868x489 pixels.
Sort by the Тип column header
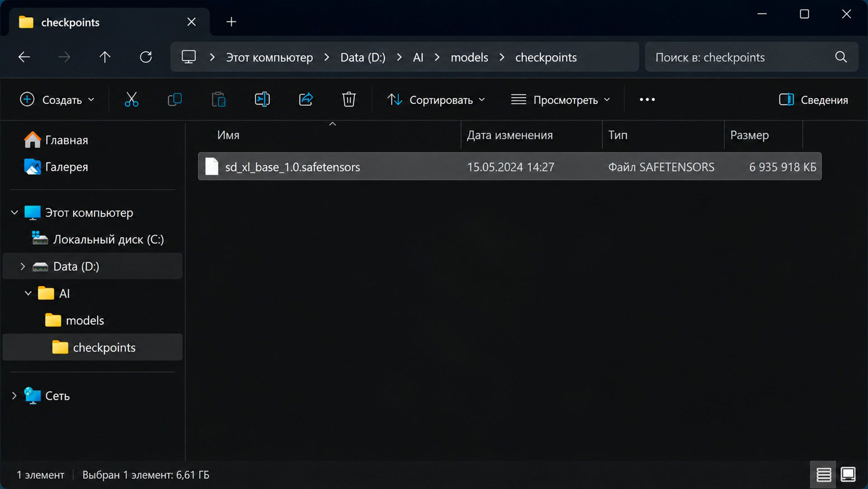point(618,135)
